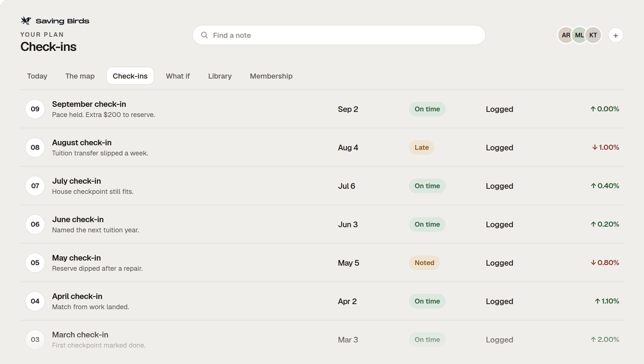Click the On time badge for March

point(427,339)
